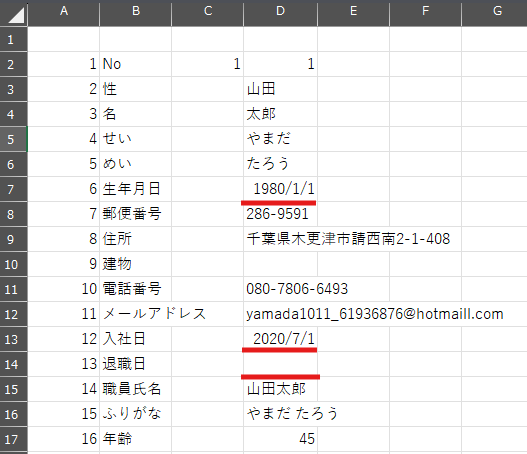527x454 pixels.
Task: Click the '建物' label cell
Action: click(136, 264)
